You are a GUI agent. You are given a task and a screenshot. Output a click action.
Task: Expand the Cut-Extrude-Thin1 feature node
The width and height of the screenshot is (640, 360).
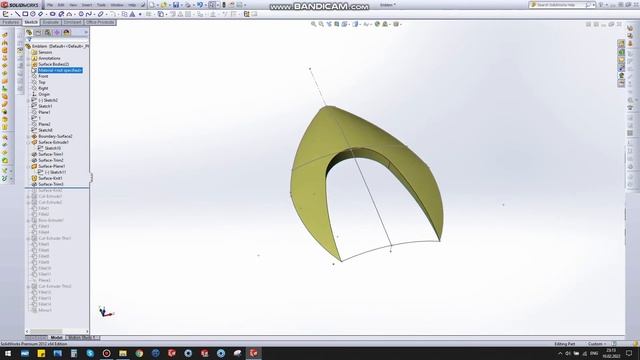28,238
